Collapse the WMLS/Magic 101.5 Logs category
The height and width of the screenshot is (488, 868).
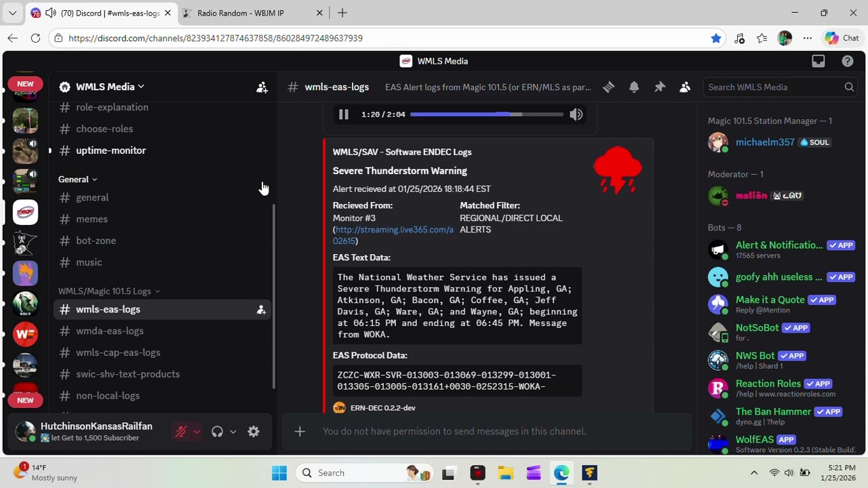[x=108, y=291]
